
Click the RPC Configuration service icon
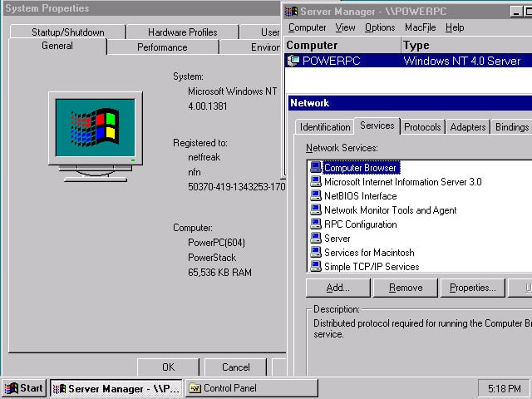coord(316,224)
